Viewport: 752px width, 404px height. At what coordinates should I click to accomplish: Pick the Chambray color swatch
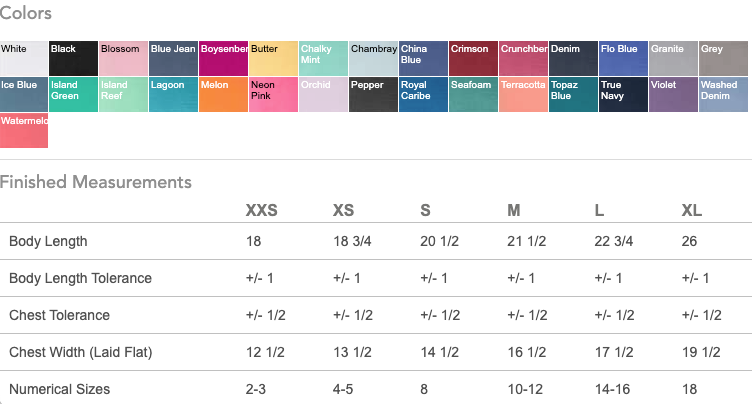374,58
